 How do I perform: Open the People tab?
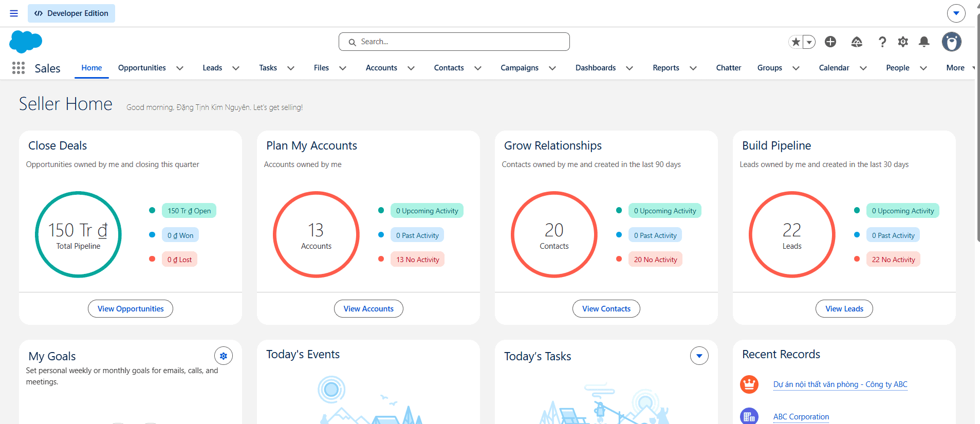(898, 68)
